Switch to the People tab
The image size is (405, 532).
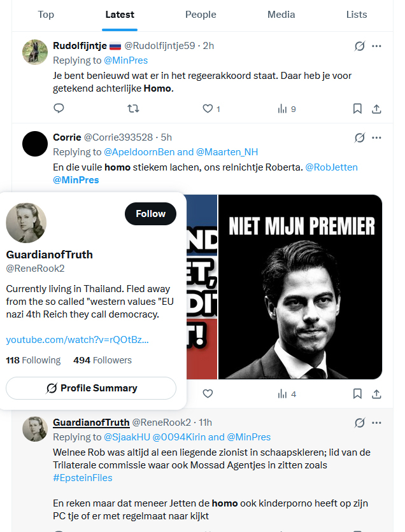coord(201,15)
